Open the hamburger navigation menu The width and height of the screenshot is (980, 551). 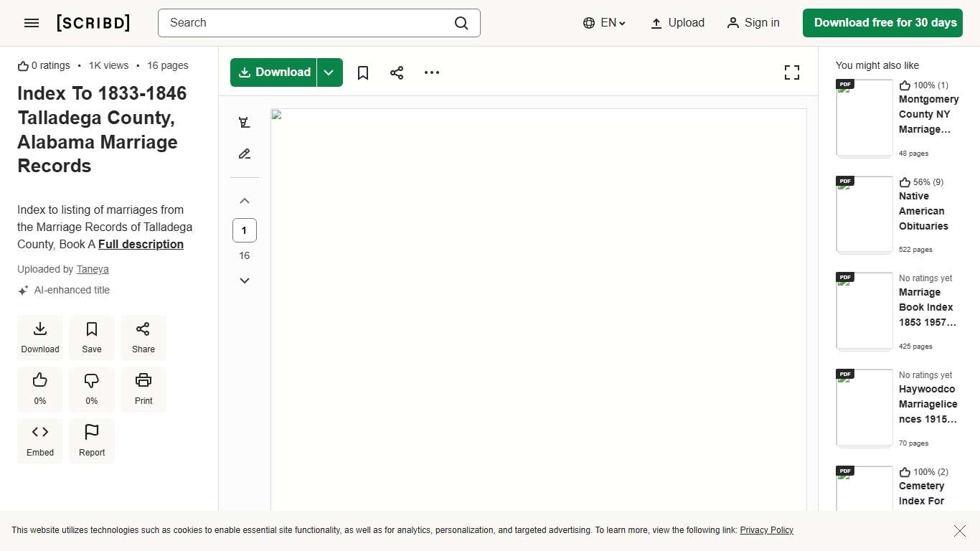(32, 23)
